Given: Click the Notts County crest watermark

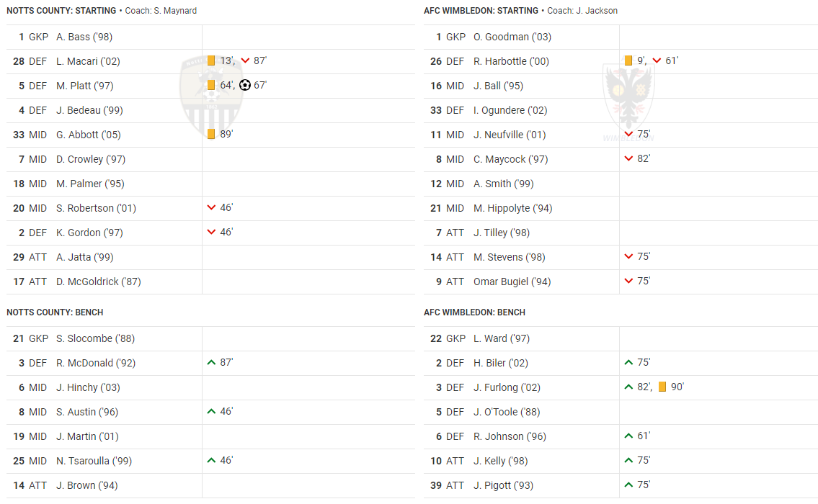Looking at the screenshot, I should 210,96.
